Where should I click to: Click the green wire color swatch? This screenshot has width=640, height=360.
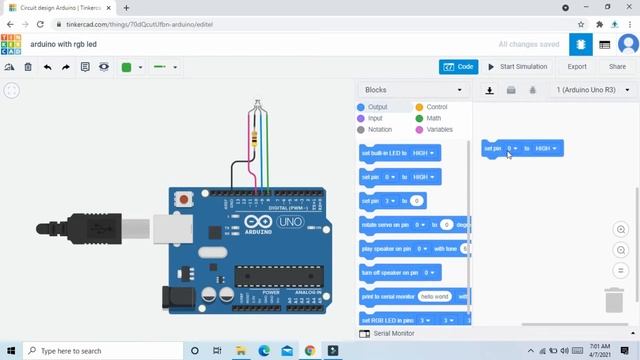(x=127, y=67)
